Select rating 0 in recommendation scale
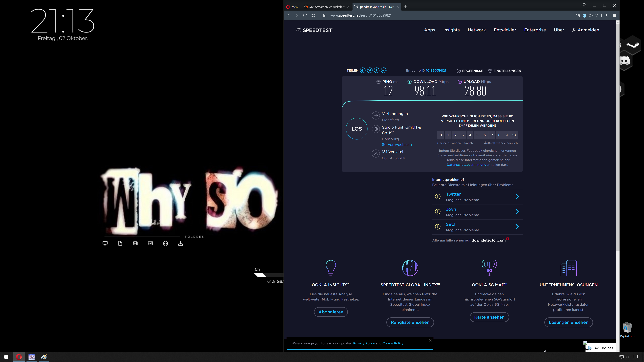This screenshot has height=362, width=644. [x=441, y=135]
